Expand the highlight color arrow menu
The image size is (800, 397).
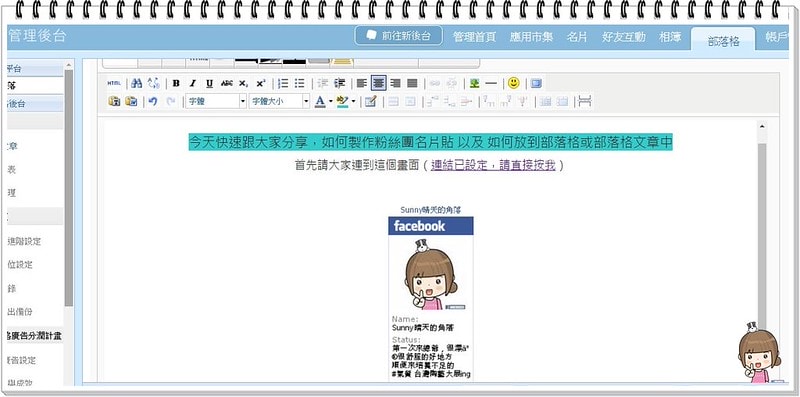(x=354, y=102)
